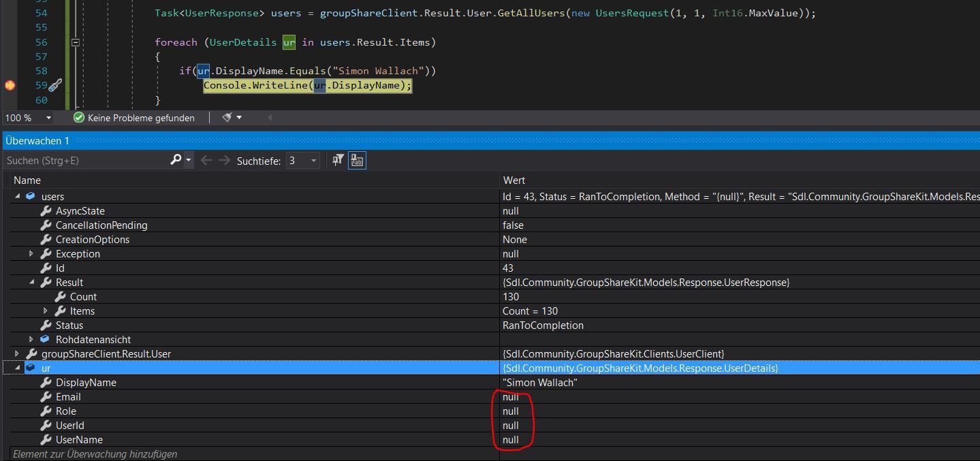Click the wrench icon beside 'Email'

click(46, 397)
